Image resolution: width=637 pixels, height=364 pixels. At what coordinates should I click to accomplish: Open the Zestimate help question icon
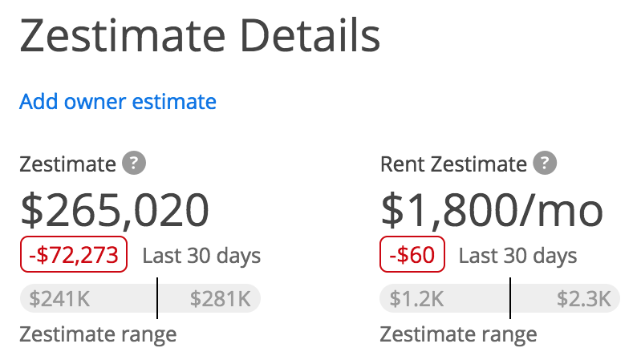click(134, 163)
